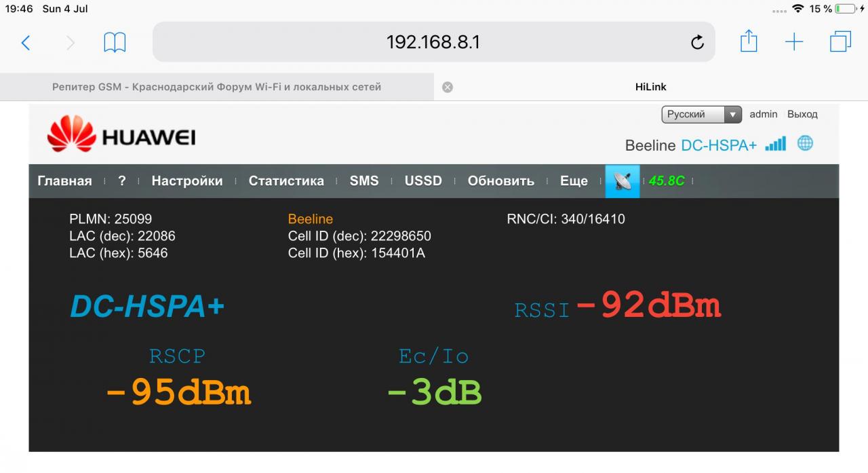This screenshot has width=868, height=473.
Task: Check the Wi-Fi status icon
Action: [797, 9]
